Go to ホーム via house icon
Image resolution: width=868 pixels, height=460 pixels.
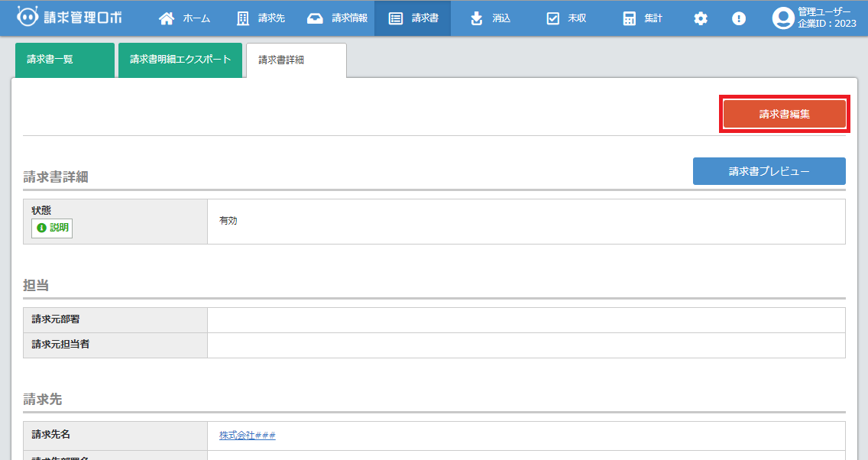click(x=167, y=18)
